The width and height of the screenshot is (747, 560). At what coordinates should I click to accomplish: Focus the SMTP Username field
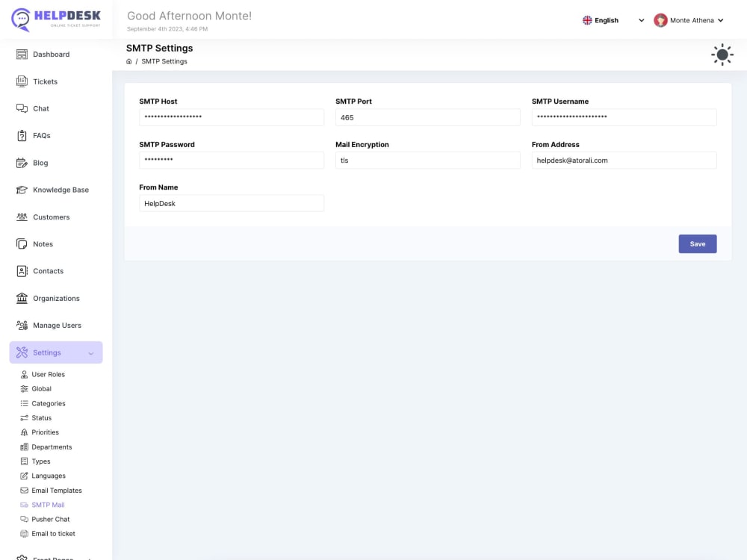click(x=624, y=118)
